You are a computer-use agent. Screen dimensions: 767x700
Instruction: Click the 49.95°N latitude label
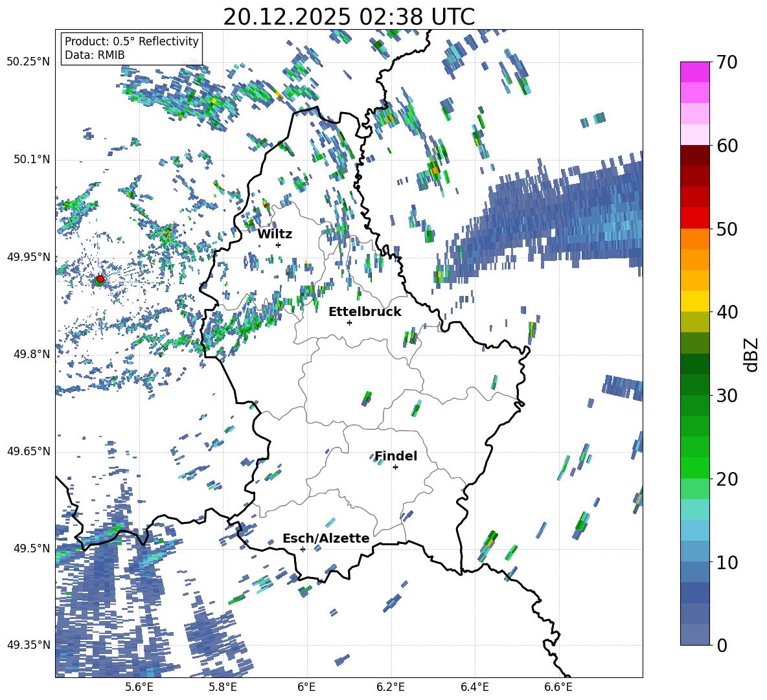click(x=29, y=256)
